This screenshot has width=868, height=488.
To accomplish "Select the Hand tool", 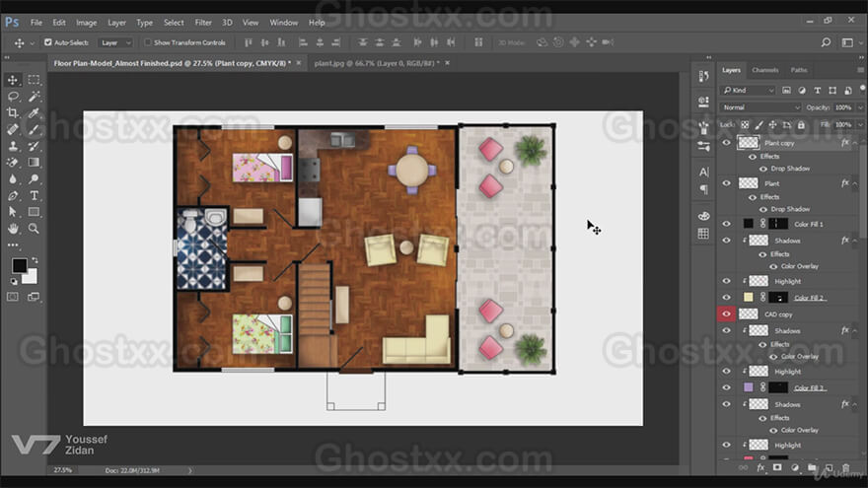I will [12, 228].
